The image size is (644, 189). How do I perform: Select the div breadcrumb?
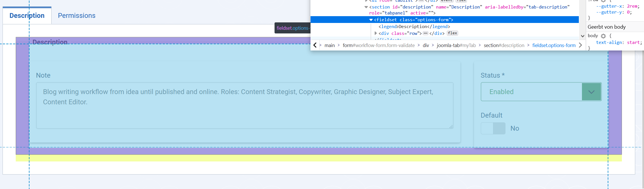tap(426, 45)
